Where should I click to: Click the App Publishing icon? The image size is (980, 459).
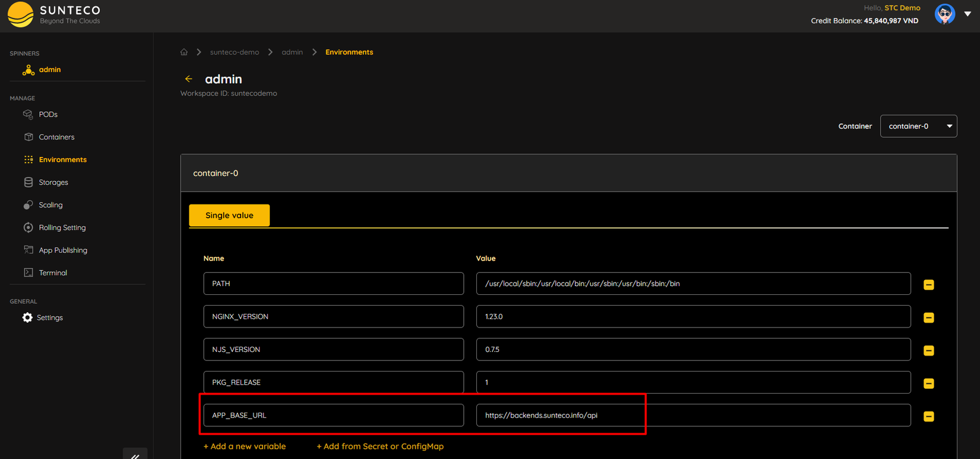tap(29, 250)
